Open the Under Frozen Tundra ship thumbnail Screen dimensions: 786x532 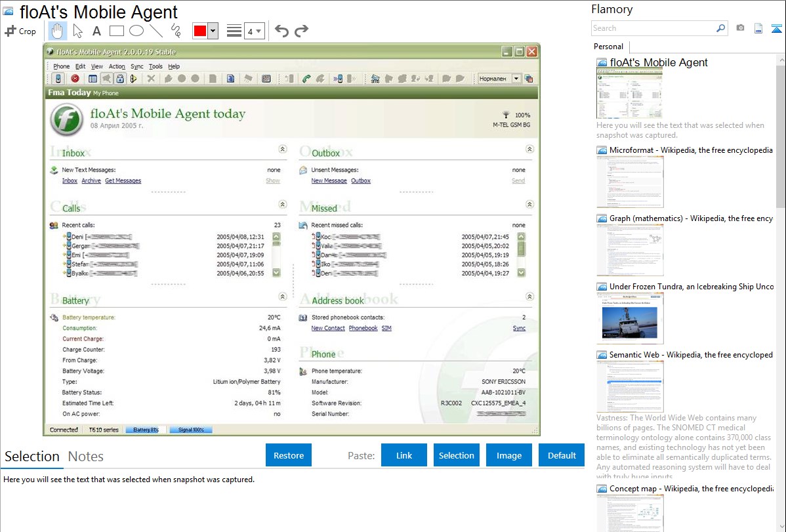[630, 318]
